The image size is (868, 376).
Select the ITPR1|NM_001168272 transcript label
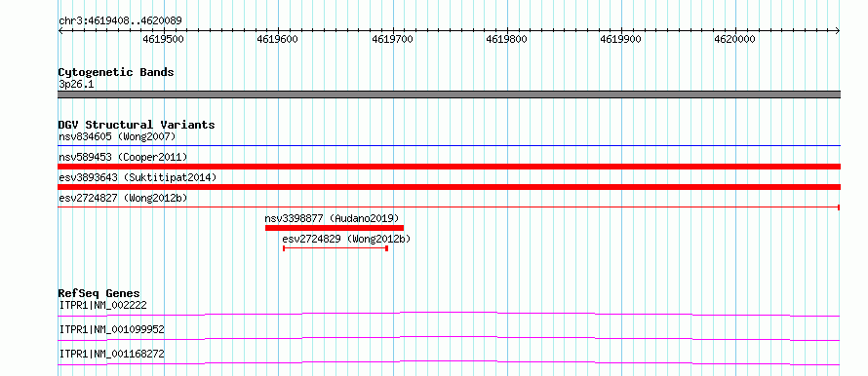pos(111,354)
